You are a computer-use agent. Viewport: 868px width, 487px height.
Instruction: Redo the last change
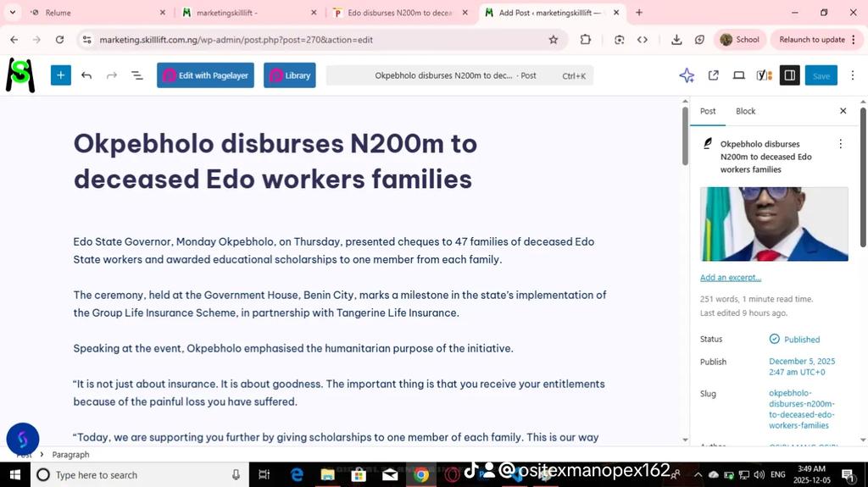click(x=112, y=75)
